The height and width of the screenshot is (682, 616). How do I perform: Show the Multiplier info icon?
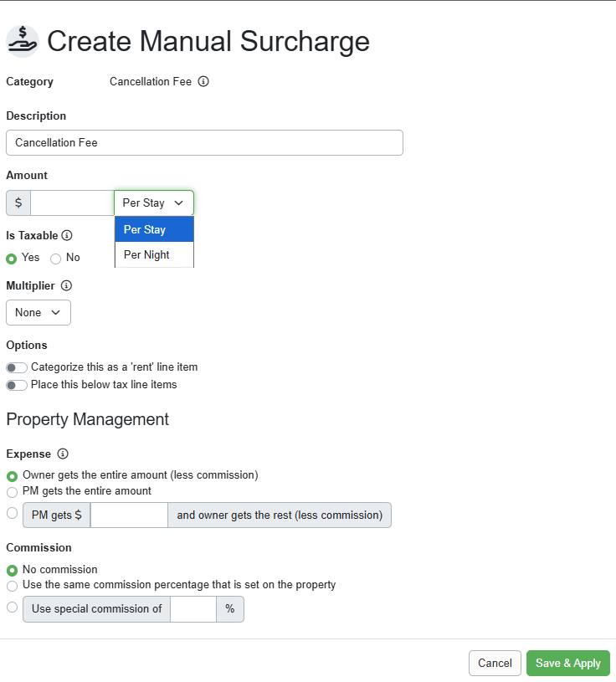[x=66, y=285]
